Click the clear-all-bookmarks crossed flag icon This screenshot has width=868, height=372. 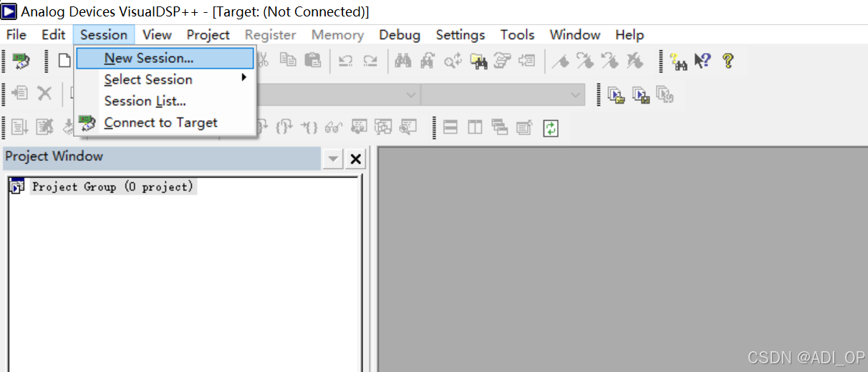pyautogui.click(x=635, y=62)
